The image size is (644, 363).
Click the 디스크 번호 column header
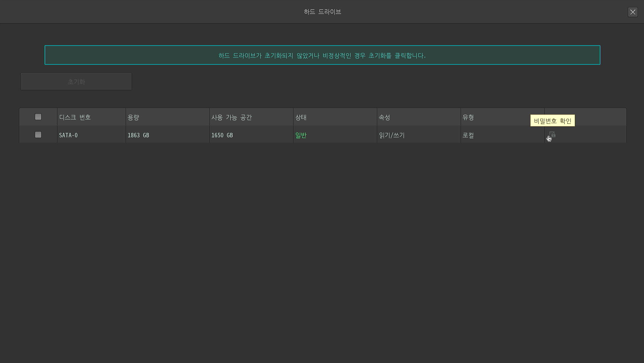click(x=92, y=117)
